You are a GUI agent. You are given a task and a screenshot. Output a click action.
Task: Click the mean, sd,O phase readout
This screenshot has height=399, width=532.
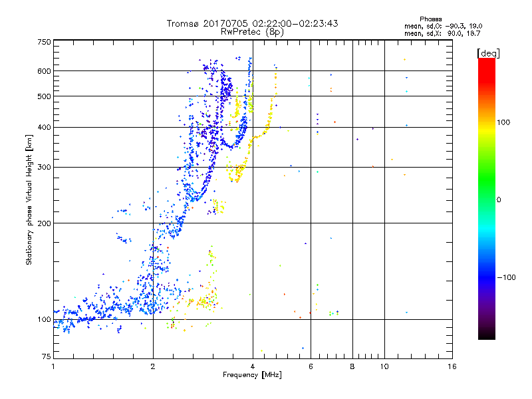point(443,26)
